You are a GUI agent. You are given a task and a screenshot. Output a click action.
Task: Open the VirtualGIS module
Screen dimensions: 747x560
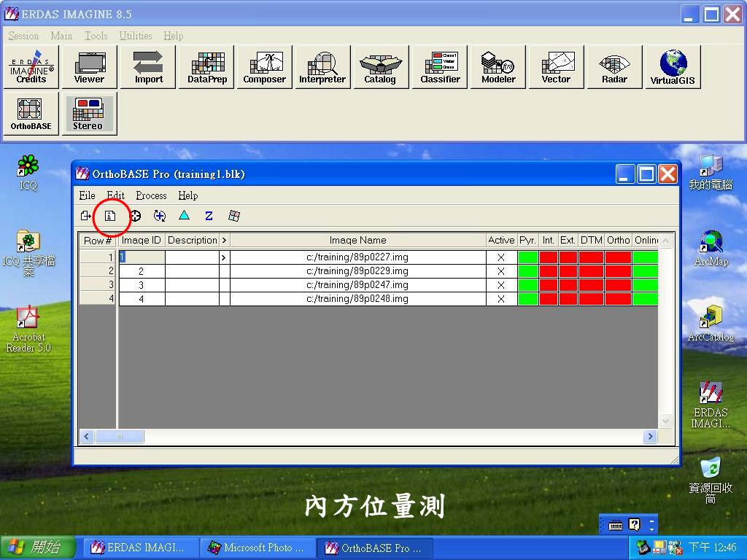coord(673,67)
